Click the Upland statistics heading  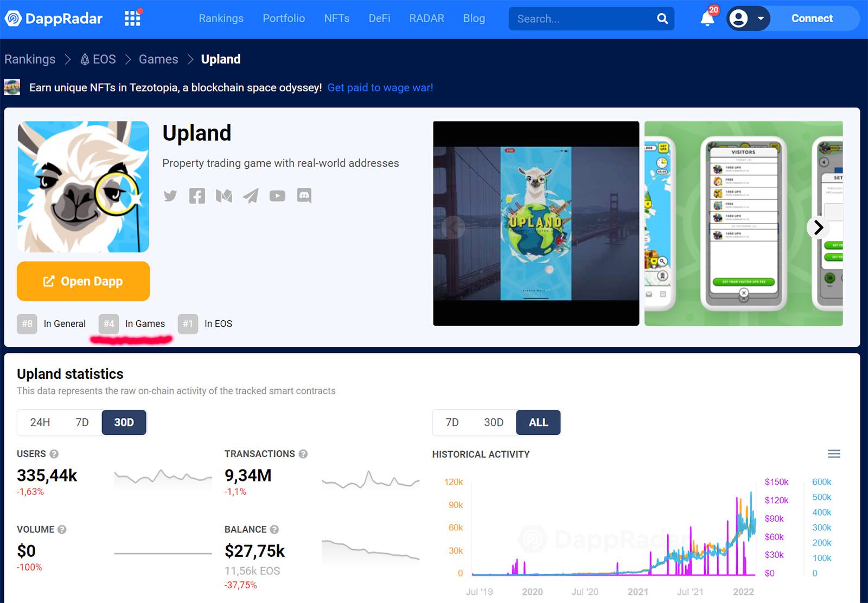(x=70, y=374)
